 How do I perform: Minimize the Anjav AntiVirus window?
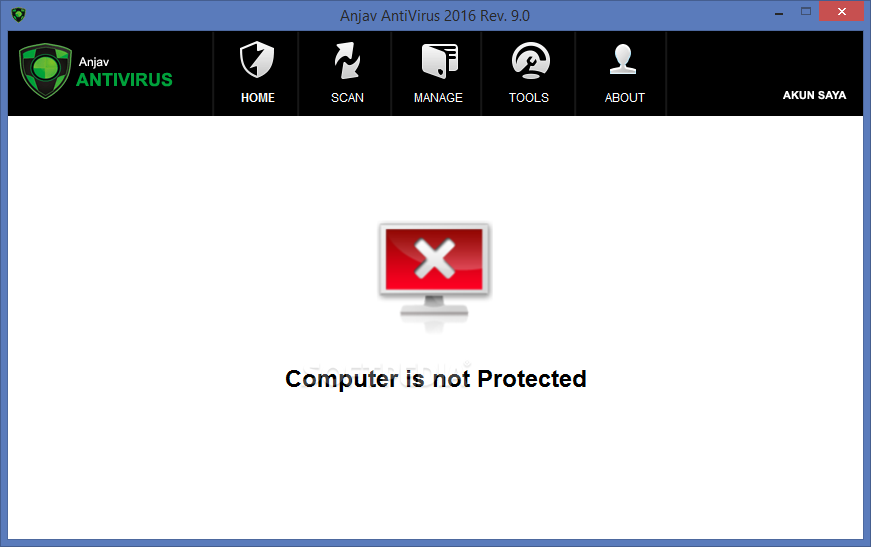click(779, 12)
